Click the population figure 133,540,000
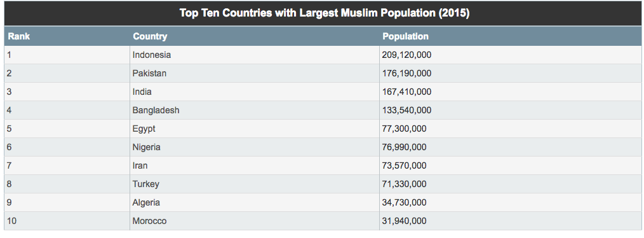This screenshot has width=644, height=238. pyautogui.click(x=406, y=110)
